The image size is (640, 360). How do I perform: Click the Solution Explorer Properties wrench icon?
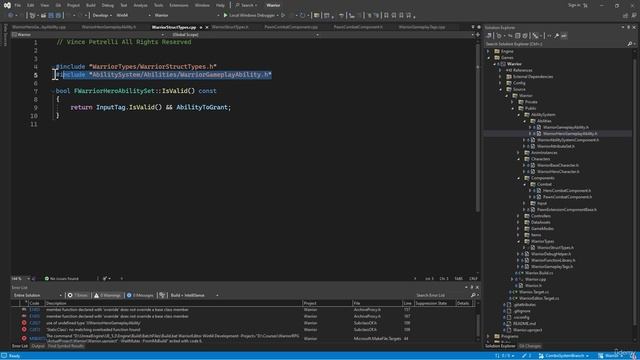tap(556, 36)
